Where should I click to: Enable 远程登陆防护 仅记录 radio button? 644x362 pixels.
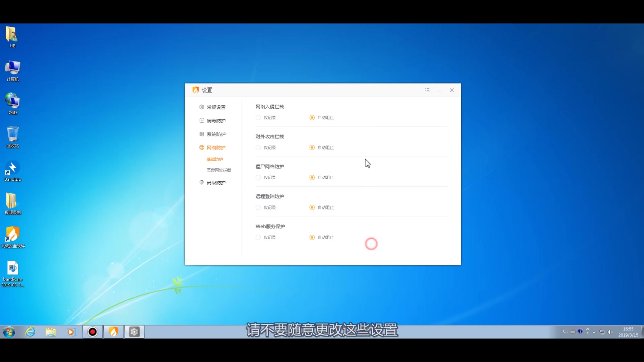point(258,207)
